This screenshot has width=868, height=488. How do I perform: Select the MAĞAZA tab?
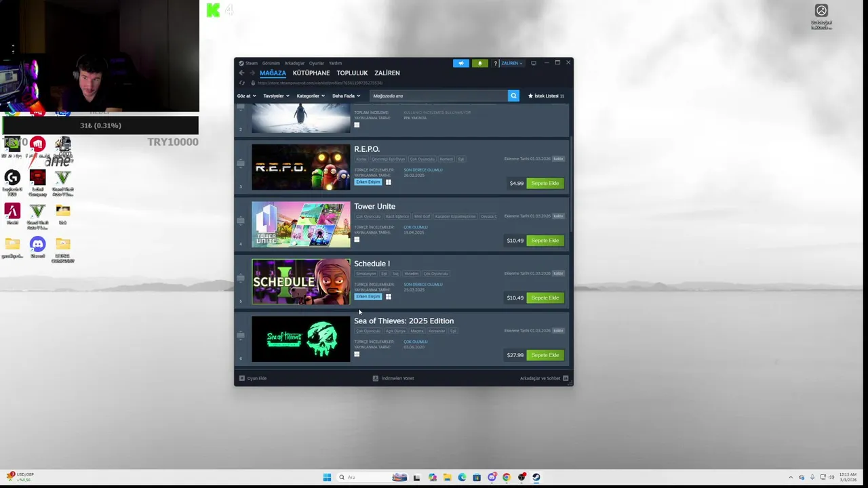[273, 73]
